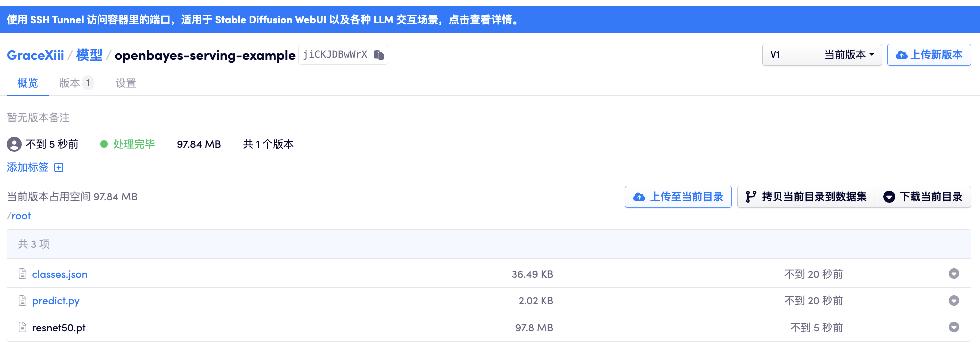Download current directory via 下载当前目录
This screenshot has width=980, height=362.
(x=923, y=197)
